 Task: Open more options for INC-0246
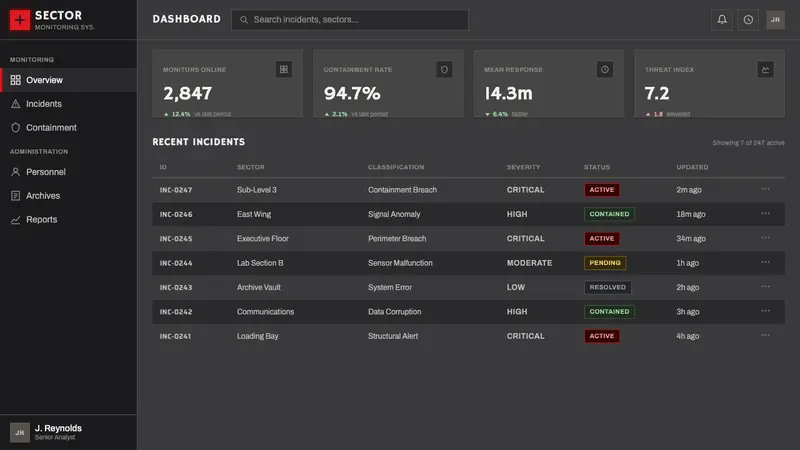coord(765,214)
